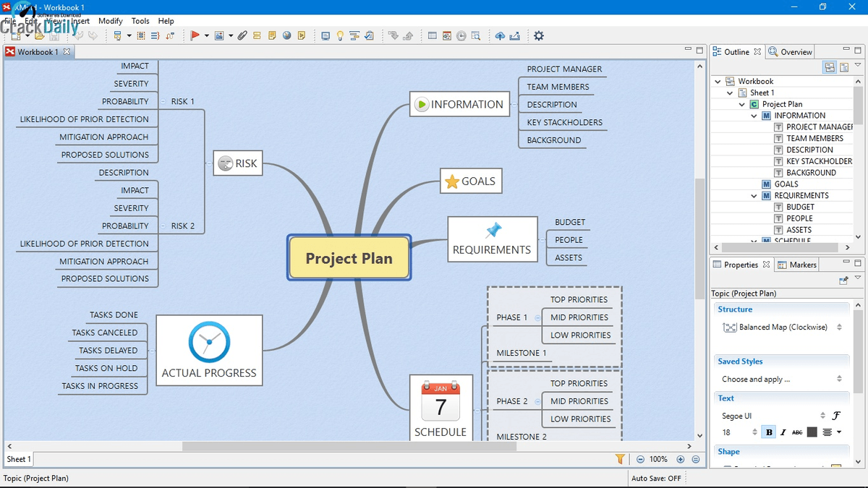Collapse the Sheet 1 node in Outline
This screenshot has height=488, width=868.
[730, 93]
